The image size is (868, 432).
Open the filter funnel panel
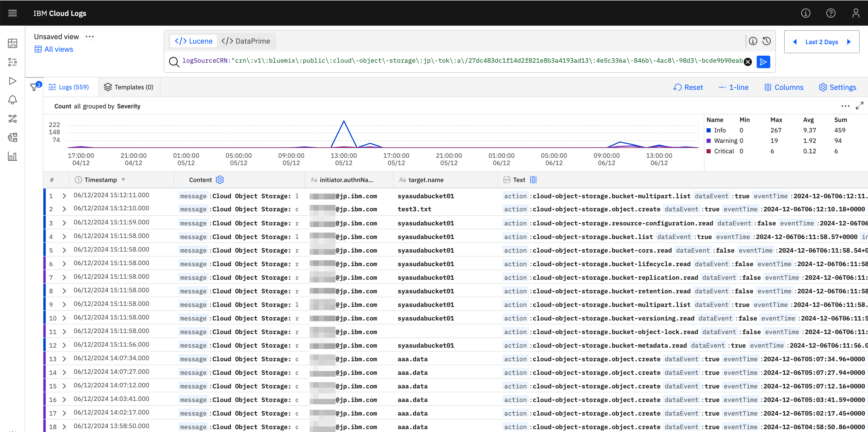[34, 87]
